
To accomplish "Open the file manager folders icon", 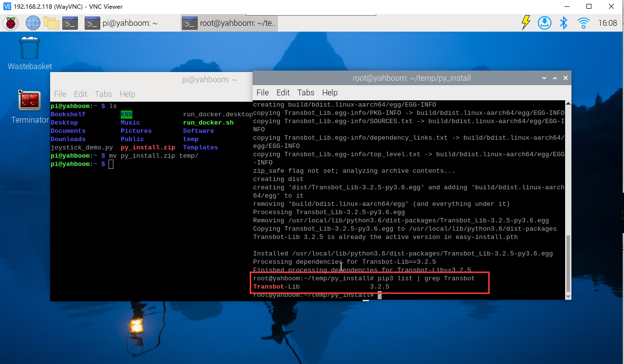I will tap(51, 23).
